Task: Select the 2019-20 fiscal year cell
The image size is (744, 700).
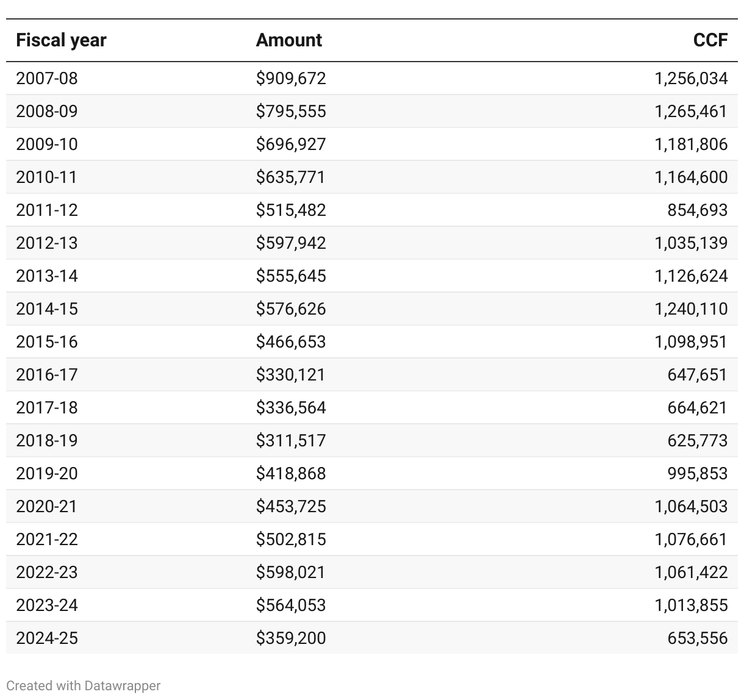Action: point(47,473)
